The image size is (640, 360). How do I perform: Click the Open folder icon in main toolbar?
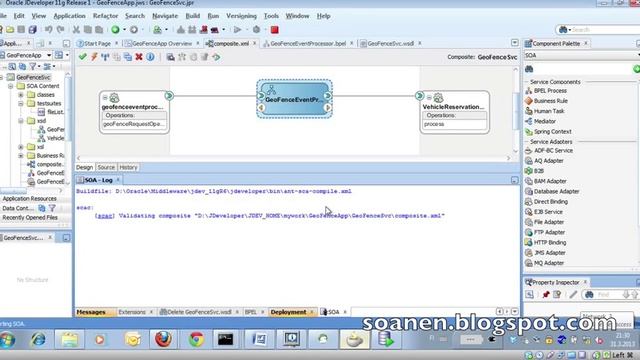(10, 29)
